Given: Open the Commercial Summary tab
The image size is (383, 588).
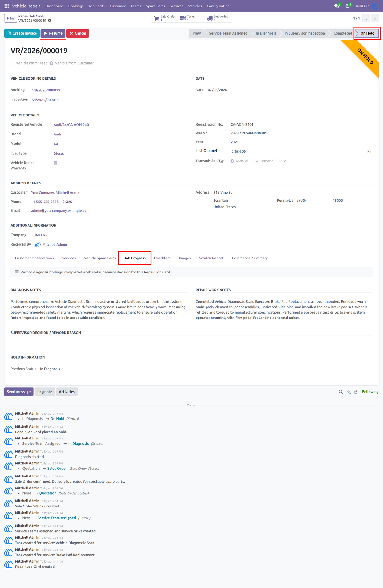Looking at the screenshot, I should [250, 258].
